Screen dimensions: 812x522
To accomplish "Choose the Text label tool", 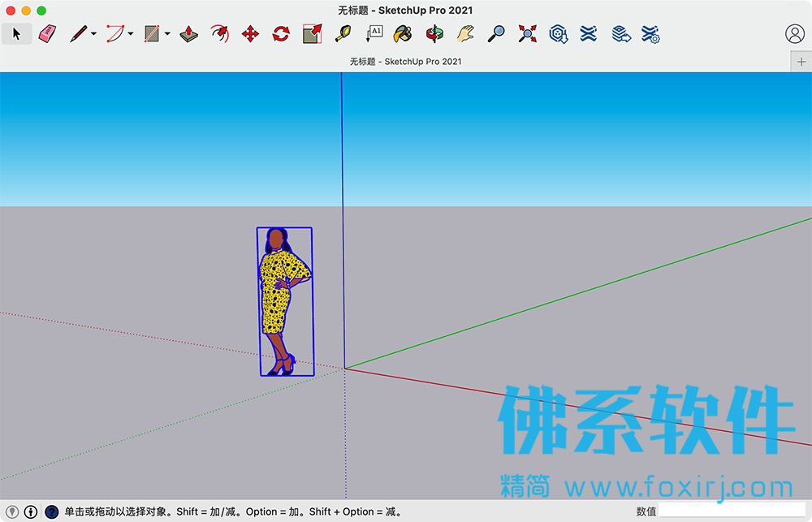I will coord(374,34).
